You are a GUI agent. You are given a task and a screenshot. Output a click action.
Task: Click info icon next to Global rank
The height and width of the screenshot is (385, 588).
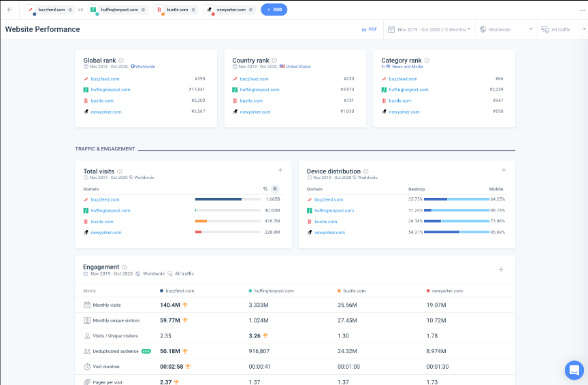pos(121,61)
